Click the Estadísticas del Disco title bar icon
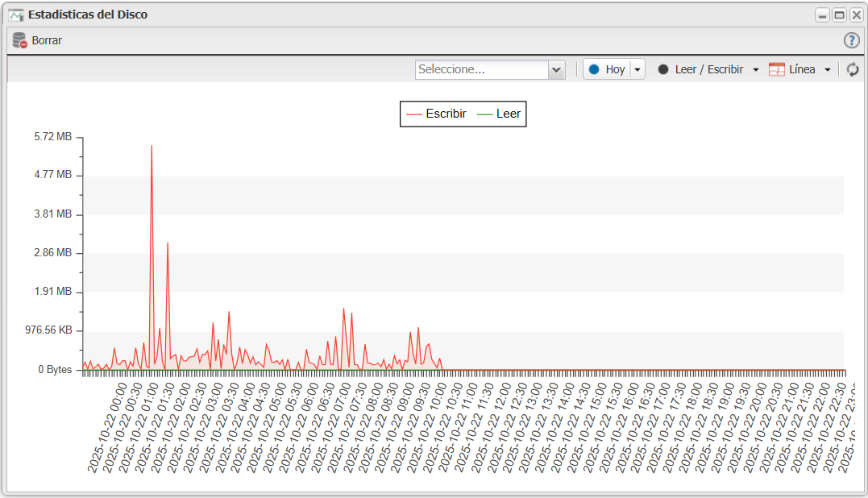Screen dimensions: 868x498 click(16, 15)
